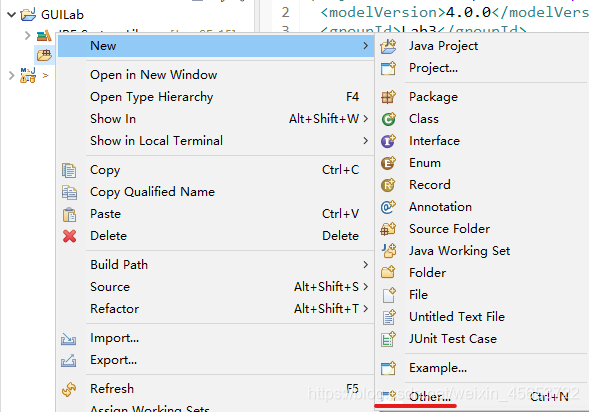589x412 pixels.
Task: Click the purple Interface icon
Action: point(388,141)
